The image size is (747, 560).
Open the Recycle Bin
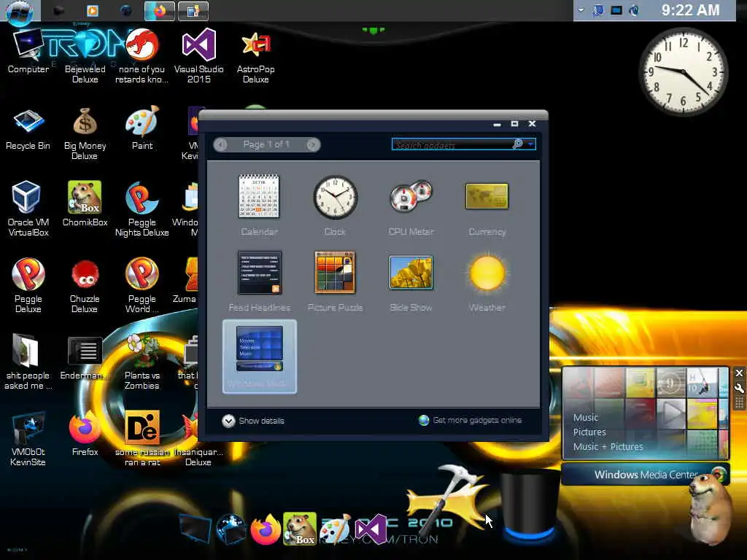click(x=28, y=128)
